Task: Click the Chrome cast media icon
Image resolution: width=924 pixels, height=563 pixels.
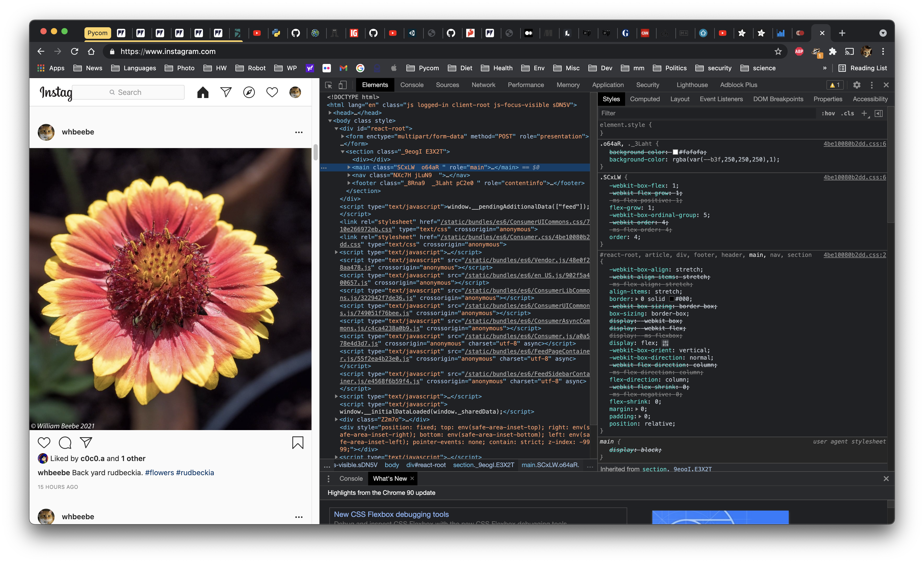Action: [849, 52]
